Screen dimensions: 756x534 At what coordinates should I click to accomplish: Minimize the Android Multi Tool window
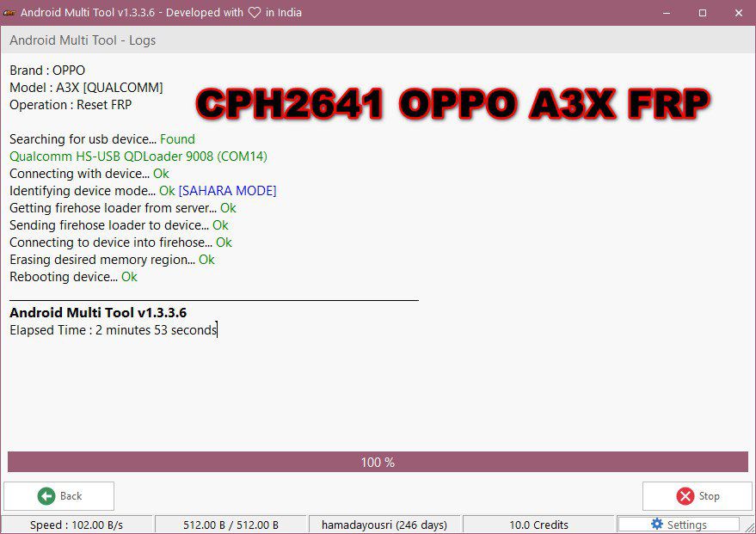[x=667, y=13]
